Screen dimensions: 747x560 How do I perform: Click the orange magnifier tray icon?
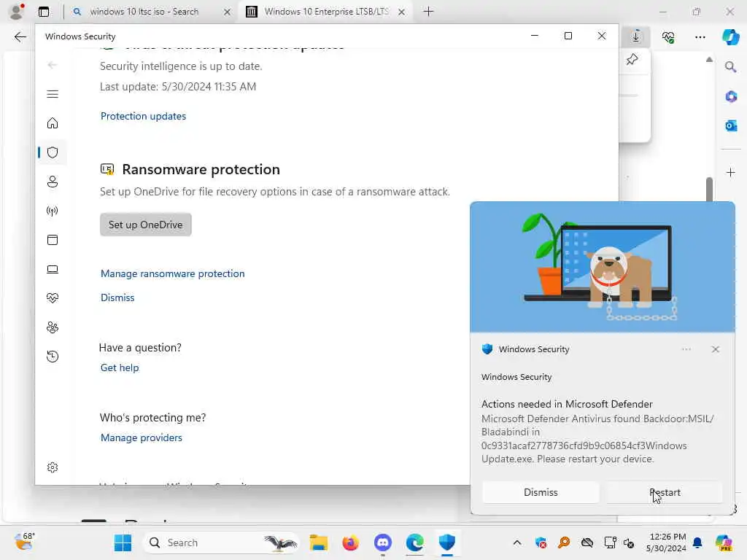click(564, 542)
